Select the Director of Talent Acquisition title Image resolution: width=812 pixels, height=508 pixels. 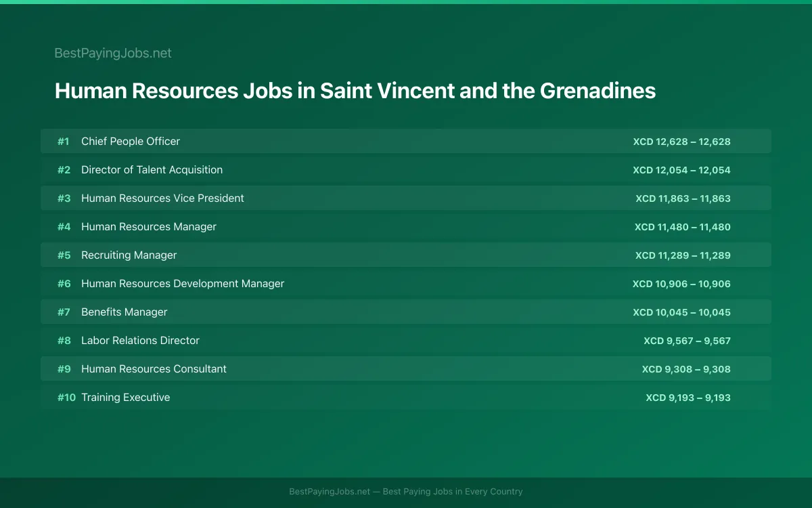click(x=152, y=170)
